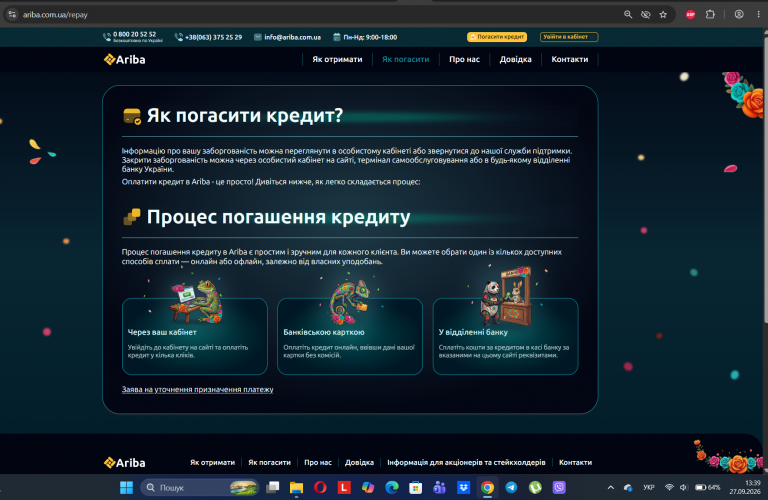Open Інформація для акціонерів та стейкхолдерів link

pyautogui.click(x=466, y=463)
